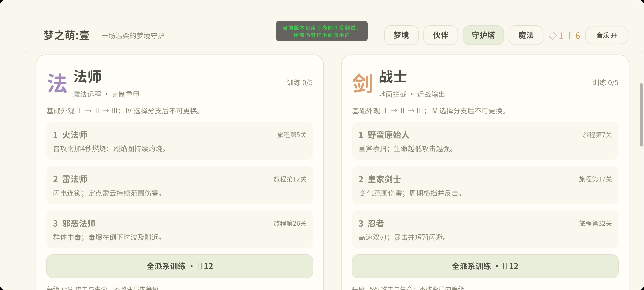
Task: Click 全派系训练 button in 法师 card
Action: (180, 266)
